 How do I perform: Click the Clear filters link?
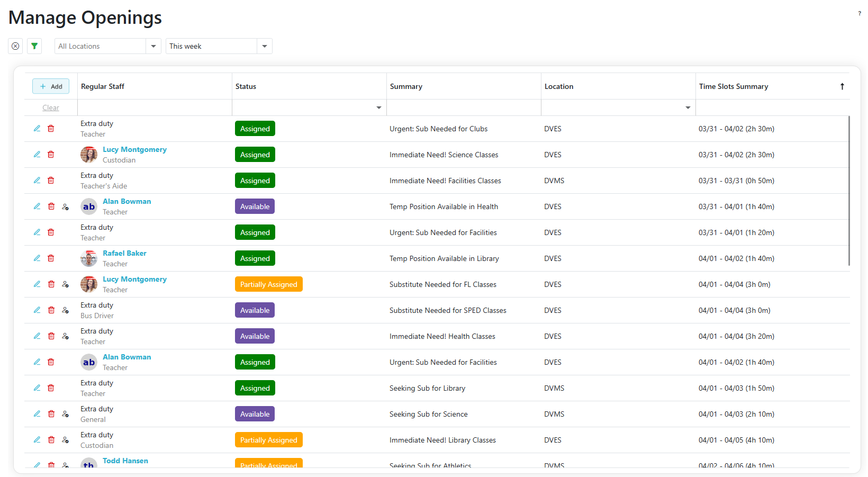[x=51, y=107]
